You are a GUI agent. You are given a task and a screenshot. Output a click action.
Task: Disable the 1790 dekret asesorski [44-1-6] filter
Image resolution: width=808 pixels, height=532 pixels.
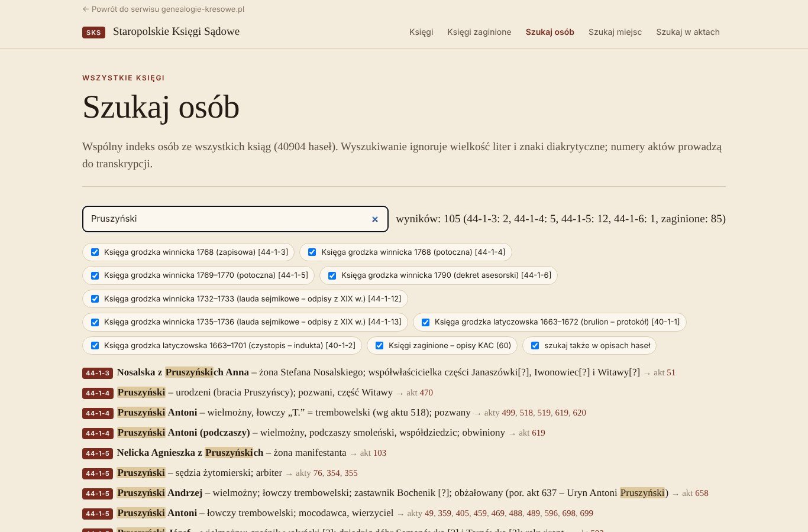click(x=332, y=275)
